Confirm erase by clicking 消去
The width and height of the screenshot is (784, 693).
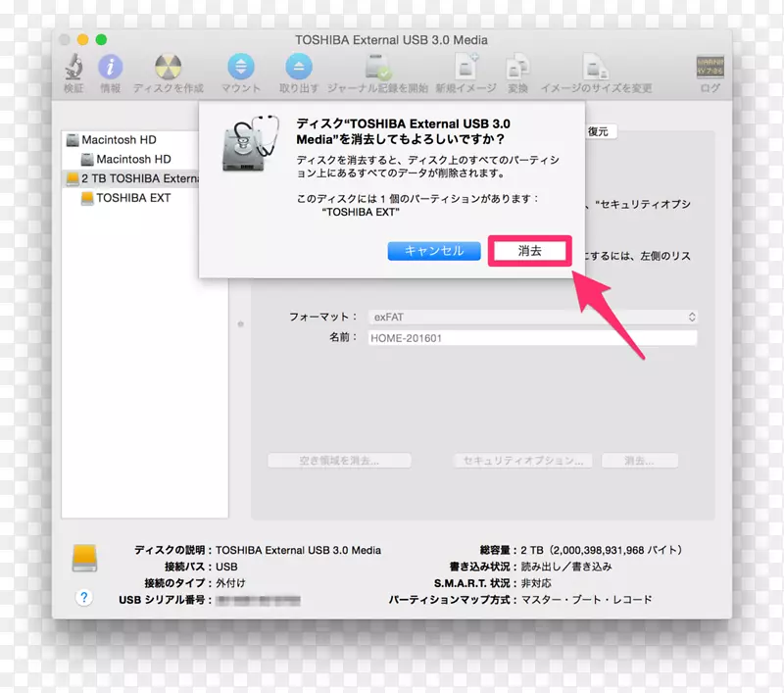529,251
